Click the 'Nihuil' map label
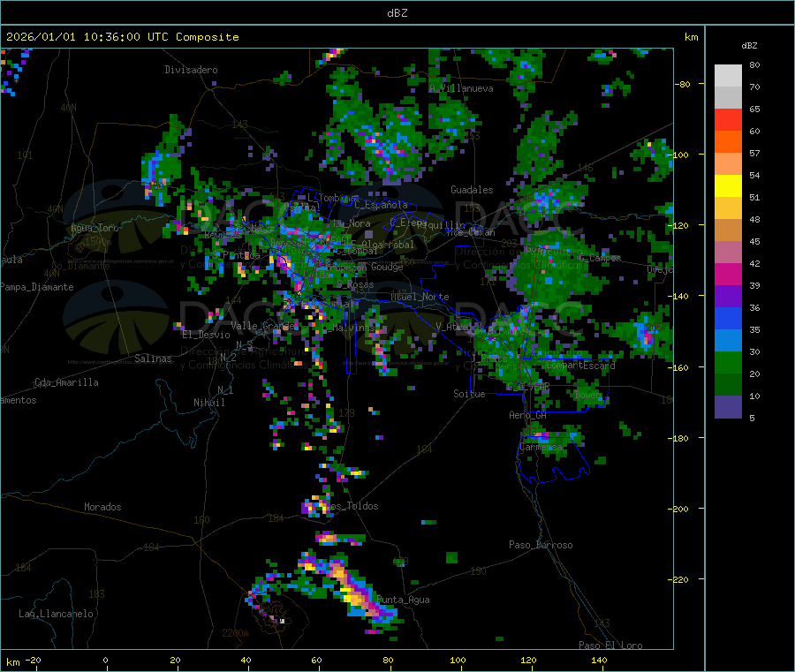The width and height of the screenshot is (795, 672). tap(208, 403)
